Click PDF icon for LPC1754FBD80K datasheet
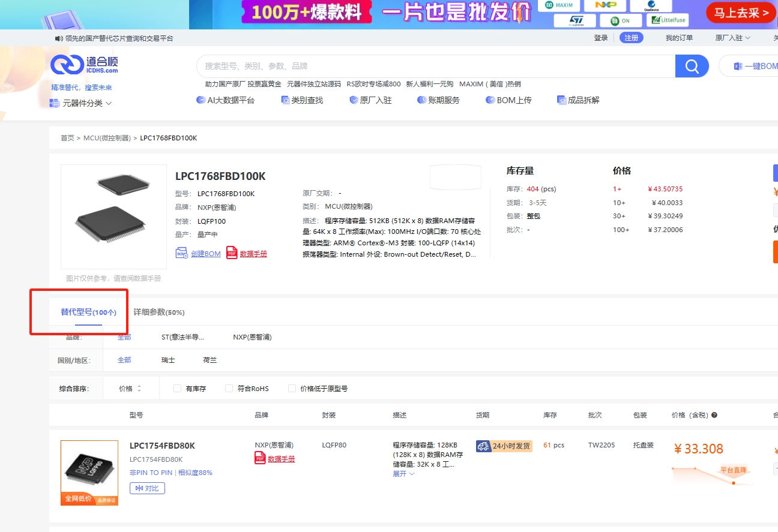 point(260,458)
